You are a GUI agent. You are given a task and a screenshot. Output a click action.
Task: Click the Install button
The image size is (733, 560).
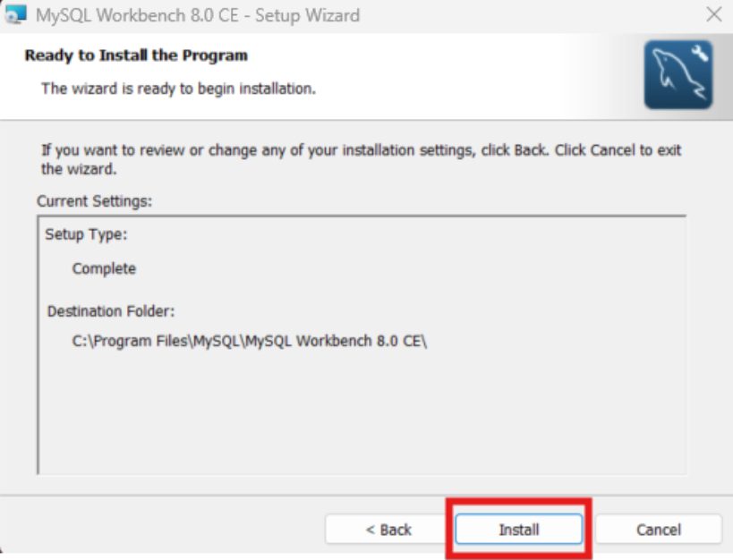point(519,530)
